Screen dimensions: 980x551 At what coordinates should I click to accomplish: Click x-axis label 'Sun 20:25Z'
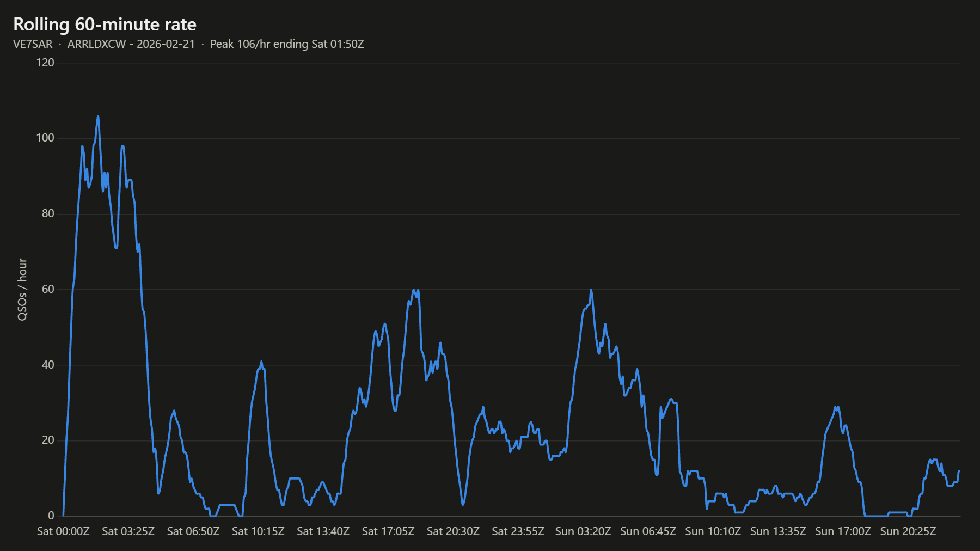pos(908,531)
